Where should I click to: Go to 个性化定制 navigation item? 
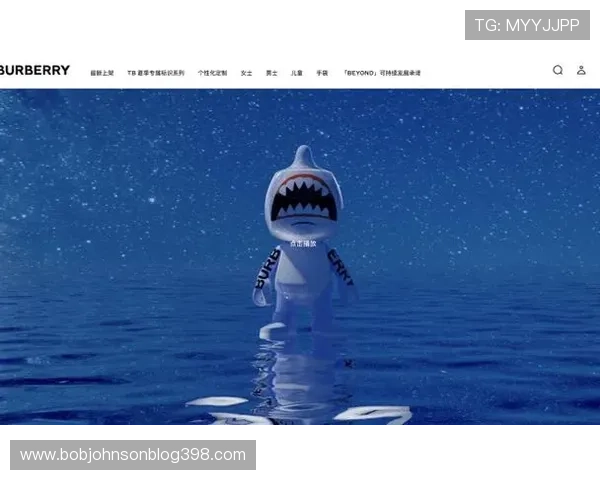pyautogui.click(x=212, y=73)
